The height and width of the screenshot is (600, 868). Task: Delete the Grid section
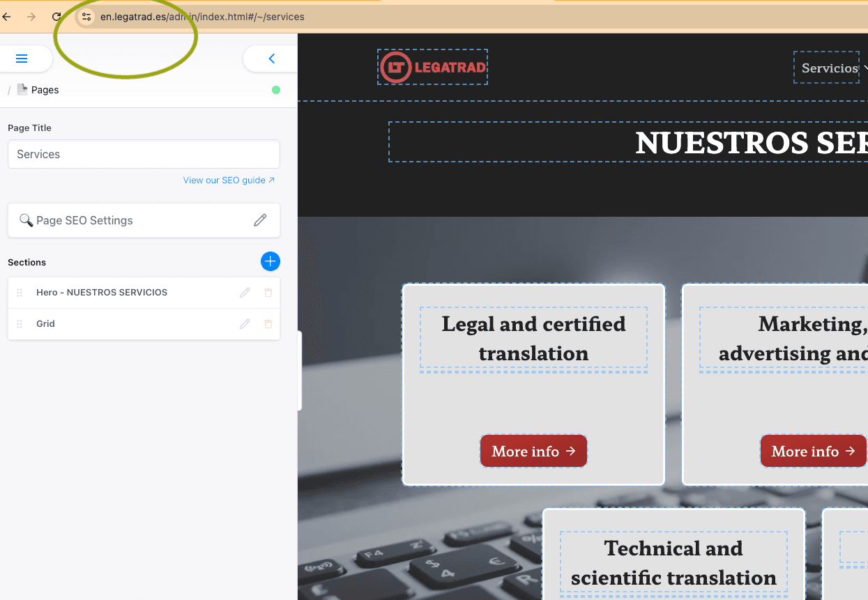(x=268, y=324)
